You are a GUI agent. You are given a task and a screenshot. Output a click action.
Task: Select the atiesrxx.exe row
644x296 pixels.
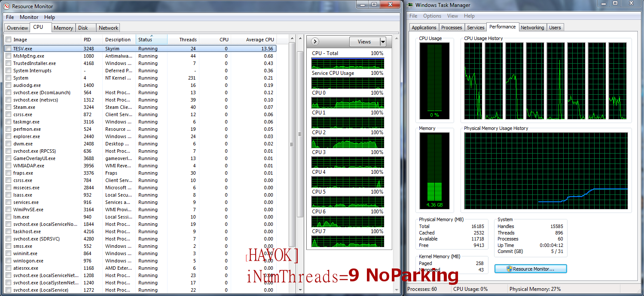click(x=141, y=268)
